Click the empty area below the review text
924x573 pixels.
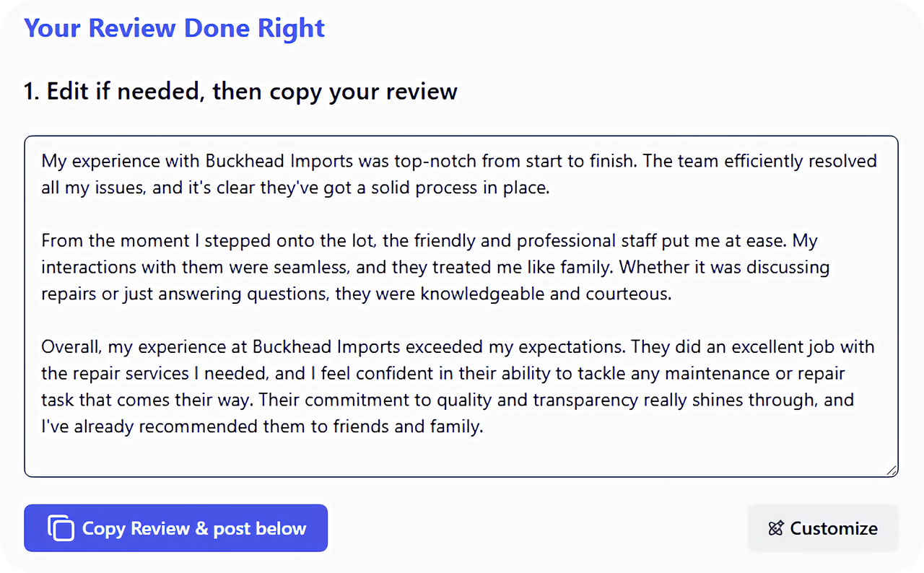click(x=461, y=456)
